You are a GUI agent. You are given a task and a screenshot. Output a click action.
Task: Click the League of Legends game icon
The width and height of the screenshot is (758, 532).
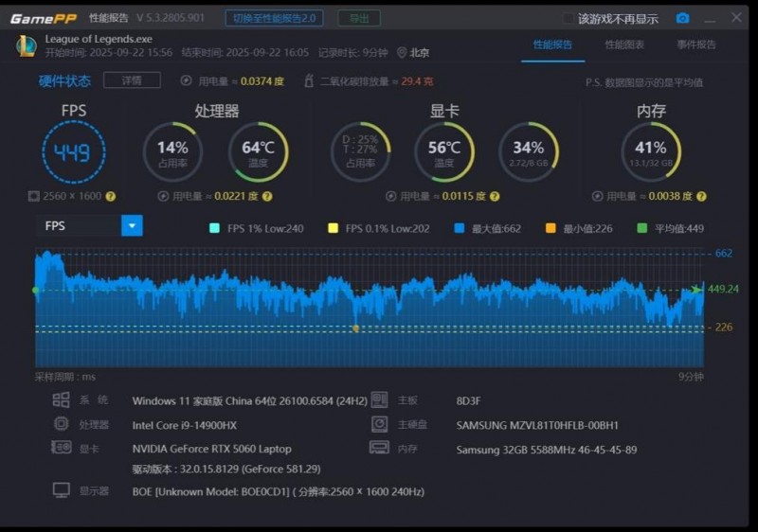(x=27, y=45)
